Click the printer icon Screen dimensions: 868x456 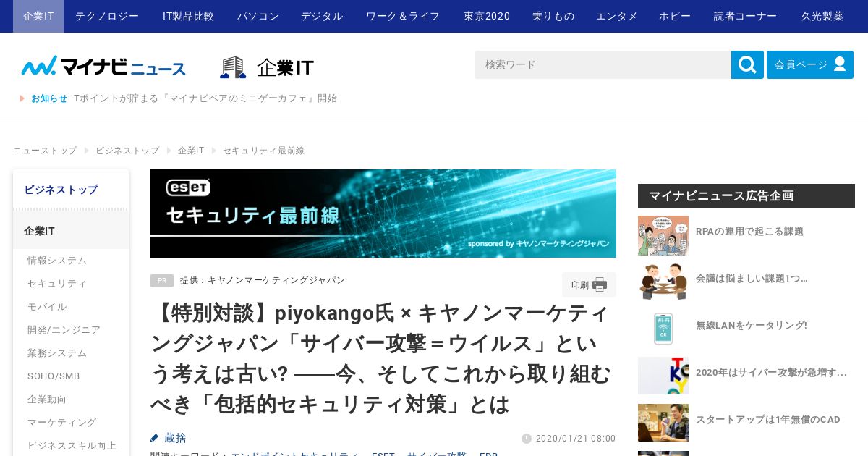pos(600,284)
